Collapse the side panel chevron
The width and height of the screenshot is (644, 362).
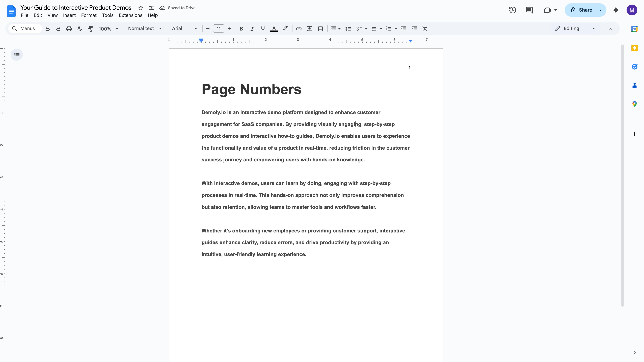click(634, 352)
